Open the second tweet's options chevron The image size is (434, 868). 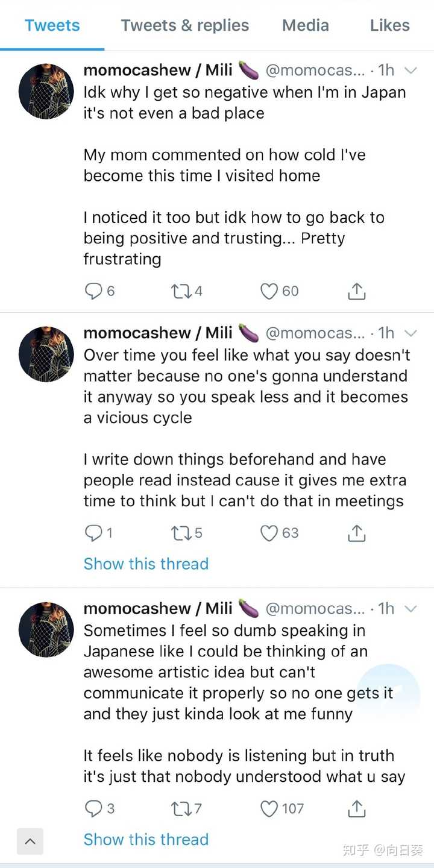[410, 333]
